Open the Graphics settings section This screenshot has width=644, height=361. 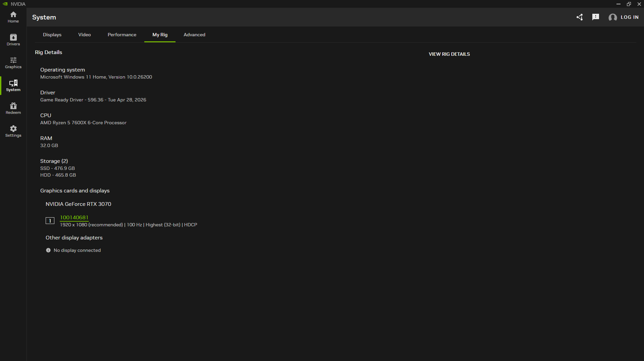tap(13, 63)
